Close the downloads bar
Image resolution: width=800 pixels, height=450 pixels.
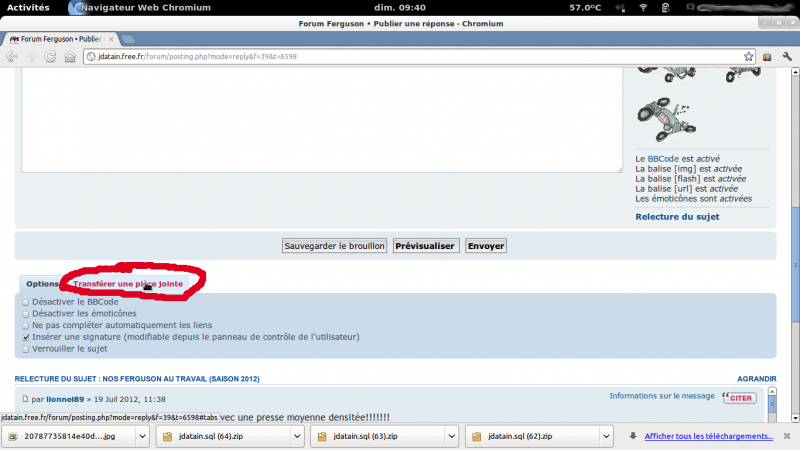[788, 436]
